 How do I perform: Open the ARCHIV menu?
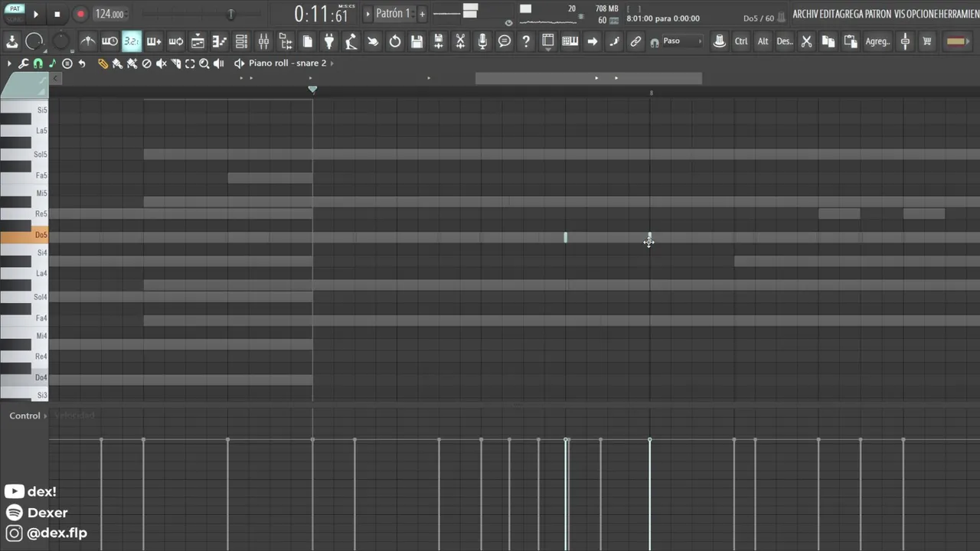click(x=805, y=14)
